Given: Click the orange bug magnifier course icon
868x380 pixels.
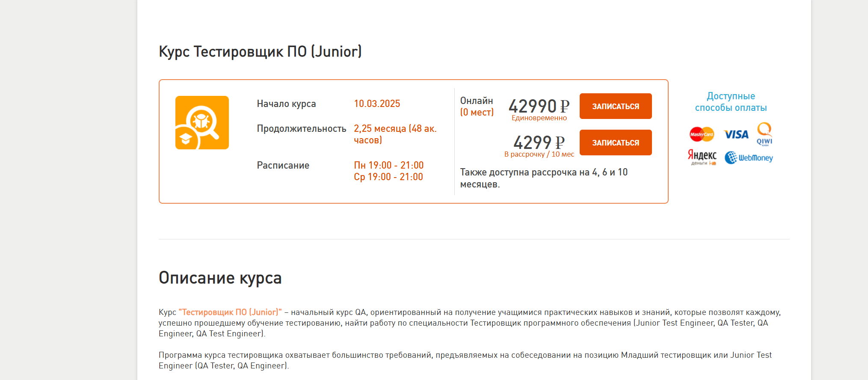Looking at the screenshot, I should (202, 123).
